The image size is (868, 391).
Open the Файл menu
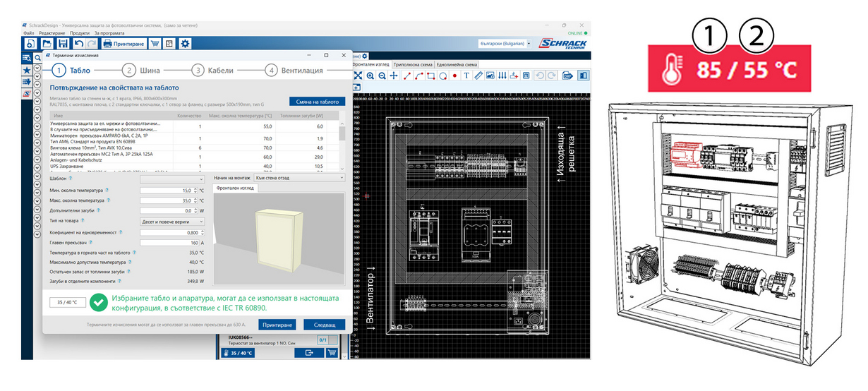28,33
